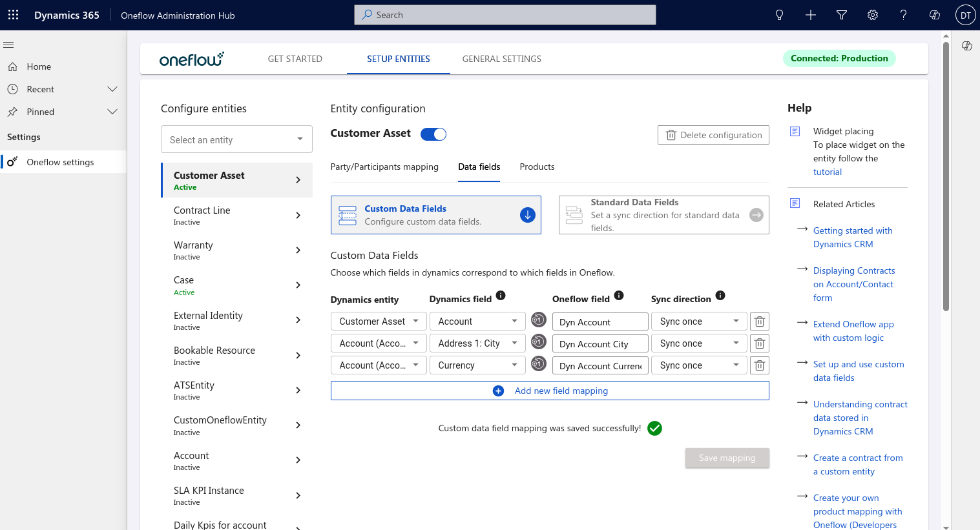Delete the Address 1: City mapping row

(760, 343)
